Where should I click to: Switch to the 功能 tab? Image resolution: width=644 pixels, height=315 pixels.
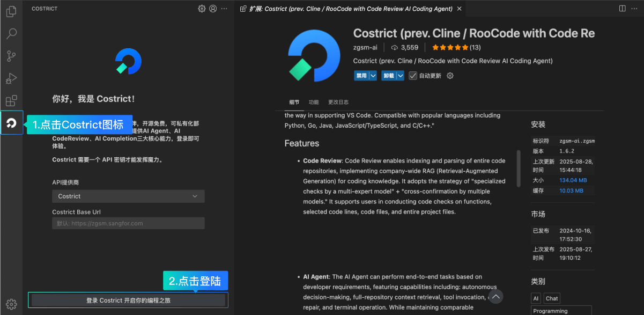pos(314,102)
